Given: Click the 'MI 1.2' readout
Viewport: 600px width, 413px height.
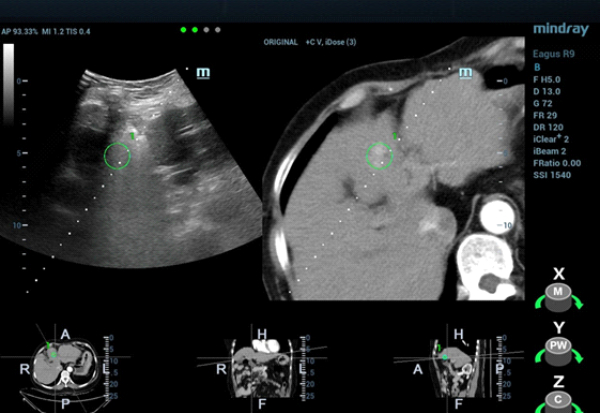Looking at the screenshot, I should pos(52,31).
